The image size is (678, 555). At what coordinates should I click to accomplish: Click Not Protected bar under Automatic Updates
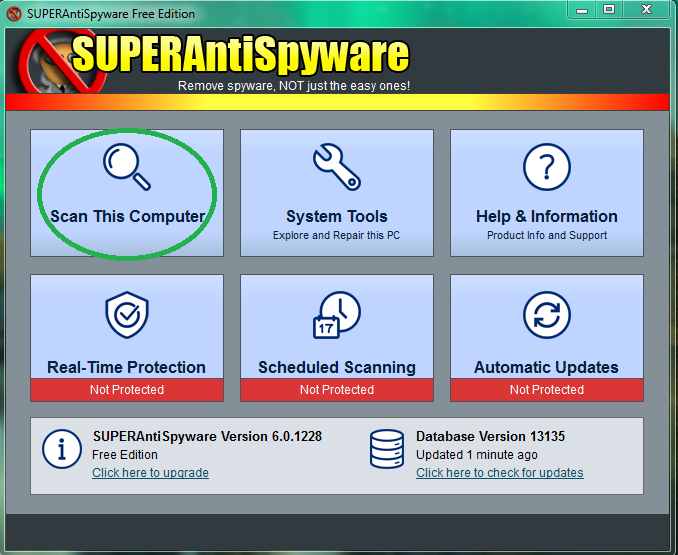547,390
